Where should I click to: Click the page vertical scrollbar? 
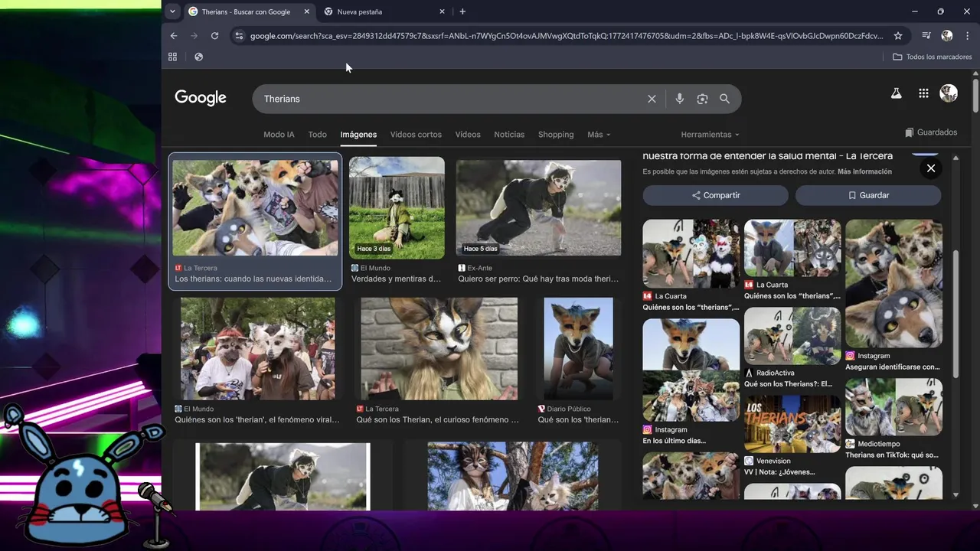(x=975, y=95)
